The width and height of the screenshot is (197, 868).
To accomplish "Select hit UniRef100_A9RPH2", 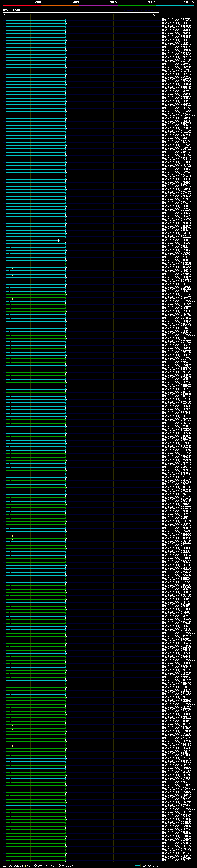I will click(177, 88).
